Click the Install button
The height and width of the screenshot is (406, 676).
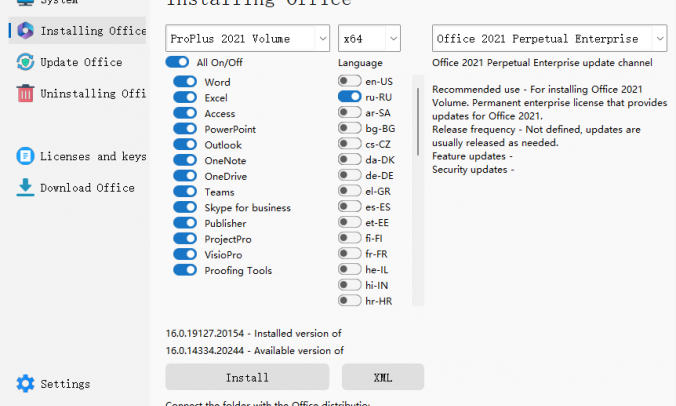pos(247,377)
